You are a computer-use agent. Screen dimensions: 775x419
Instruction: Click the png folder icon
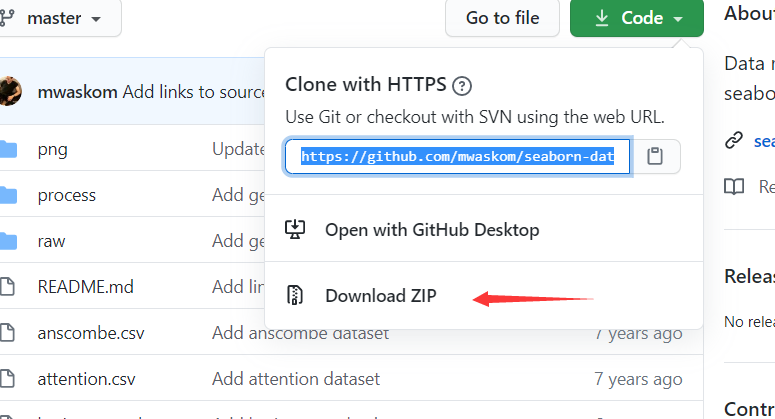(8, 149)
